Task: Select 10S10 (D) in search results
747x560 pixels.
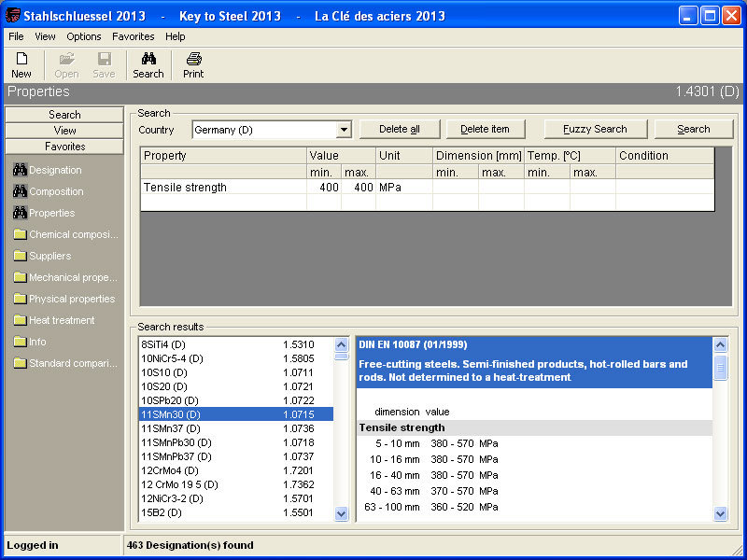Action: tap(236, 372)
